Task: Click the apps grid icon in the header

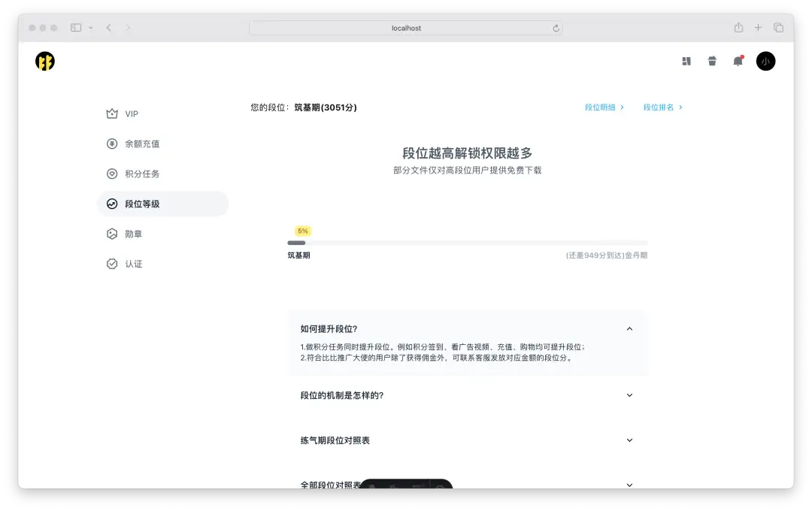Action: 686,61
